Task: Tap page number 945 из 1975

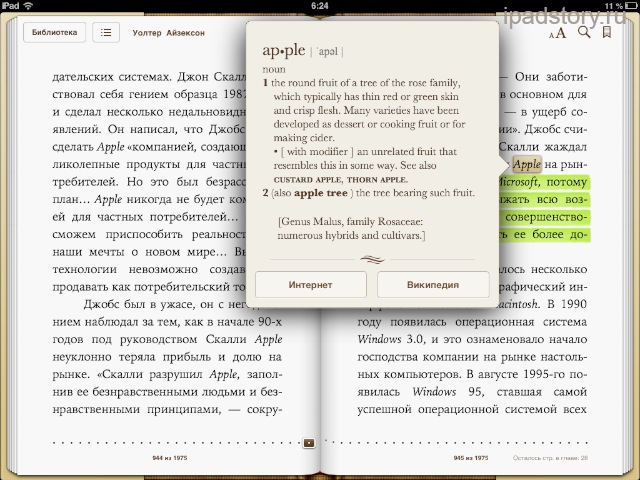Action: pyautogui.click(x=471, y=458)
